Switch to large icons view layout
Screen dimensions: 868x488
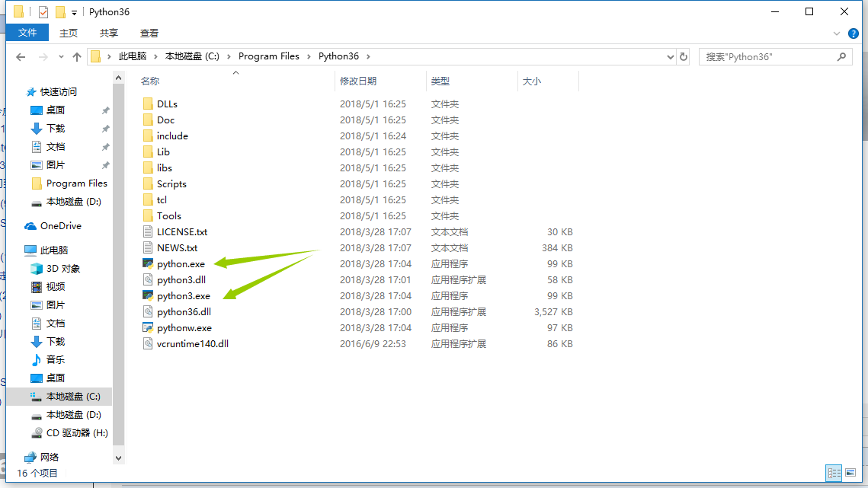click(850, 473)
